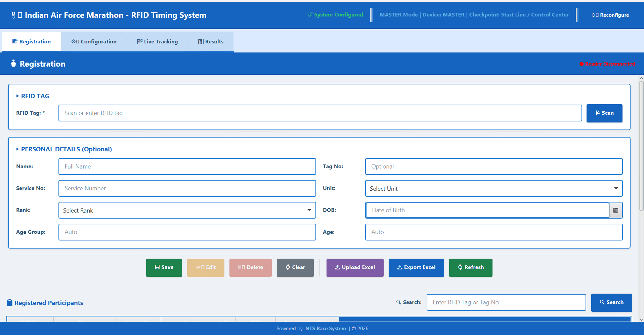644x335 pixels.
Task: Open the Select Unit dropdown
Action: 494,188
